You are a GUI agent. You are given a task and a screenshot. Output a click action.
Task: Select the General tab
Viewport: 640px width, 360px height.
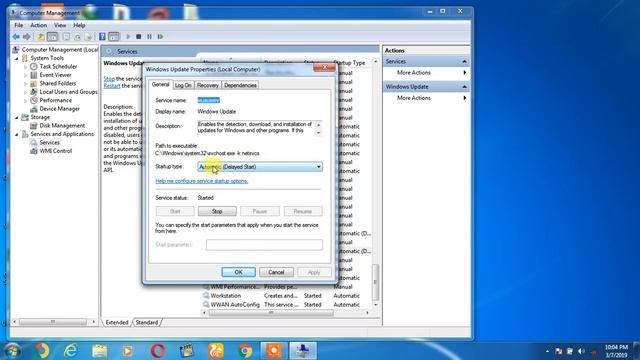[160, 84]
